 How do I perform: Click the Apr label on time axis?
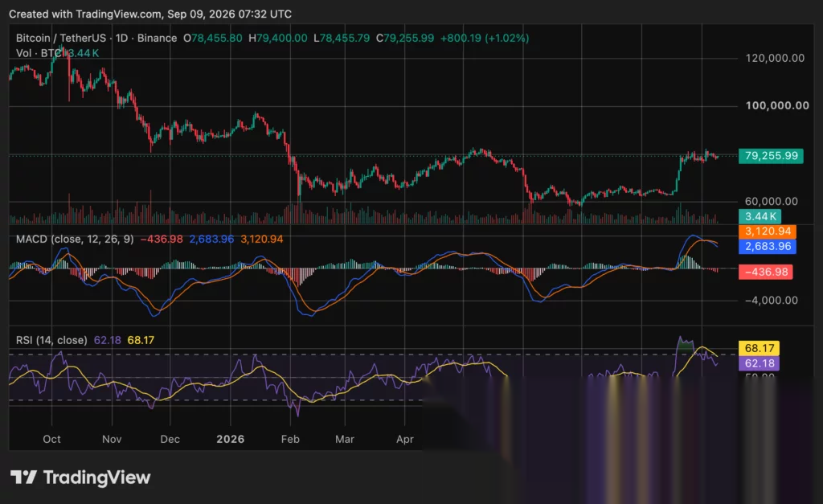pyautogui.click(x=405, y=440)
